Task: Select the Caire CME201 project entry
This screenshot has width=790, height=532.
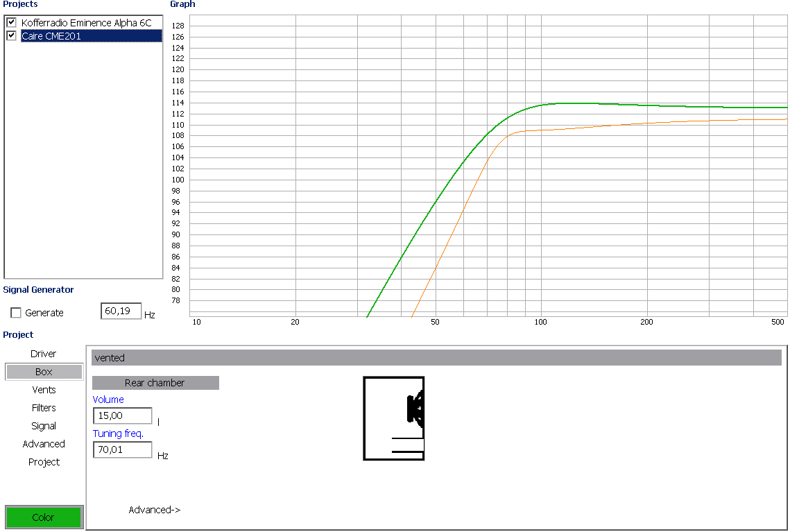Action: pos(51,36)
